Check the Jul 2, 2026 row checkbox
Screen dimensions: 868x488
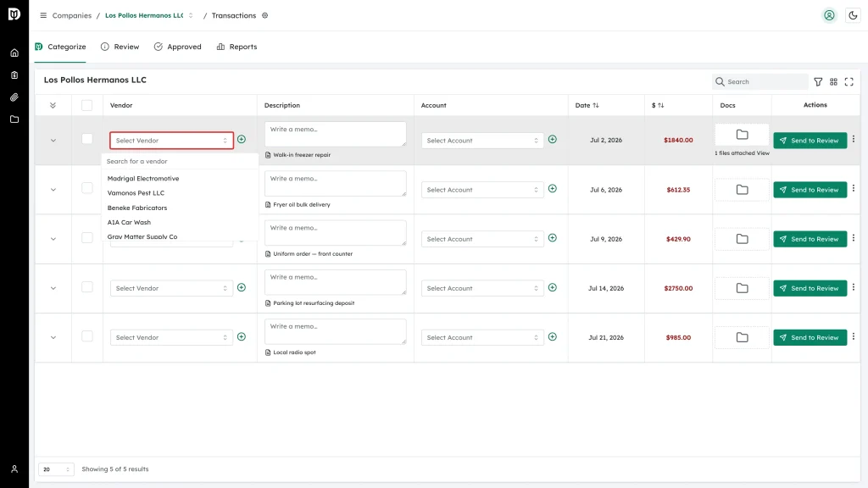(87, 139)
